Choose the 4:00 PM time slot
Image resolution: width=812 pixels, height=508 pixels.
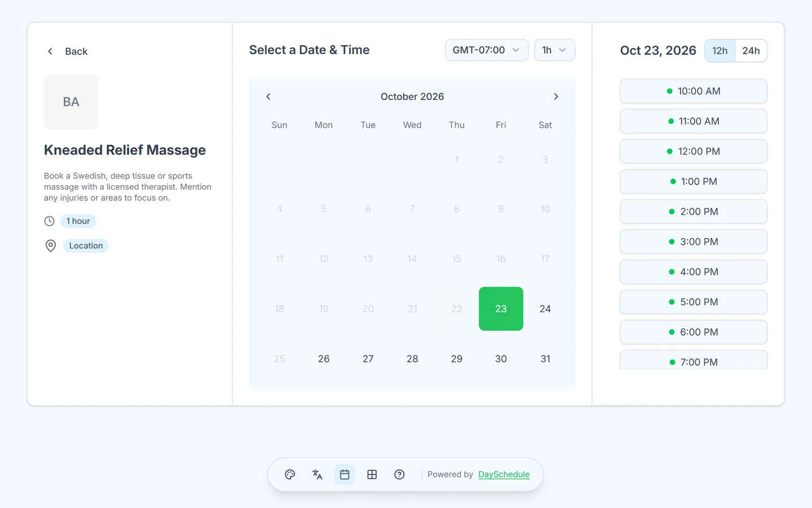point(694,272)
